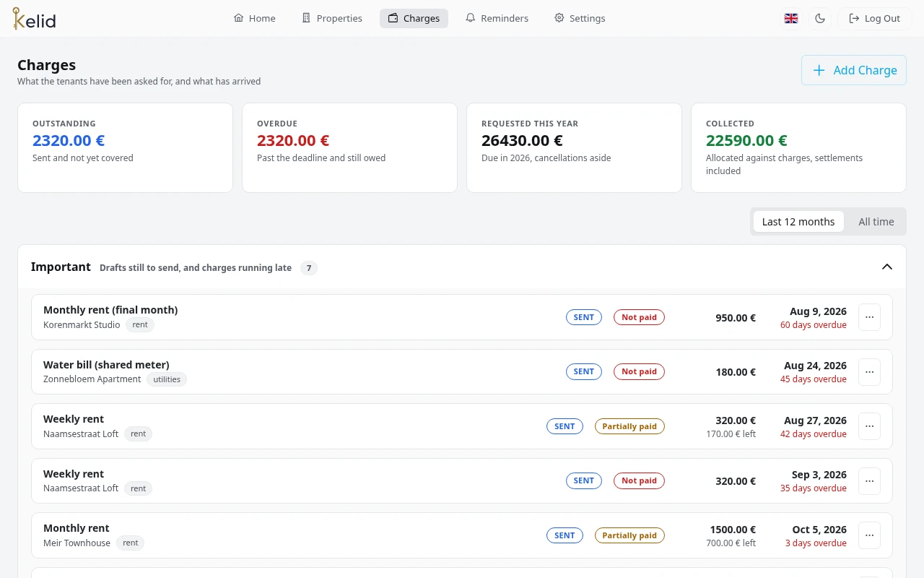The width and height of the screenshot is (924, 578).
Task: Click the 700.00 € left amount
Action: click(731, 543)
